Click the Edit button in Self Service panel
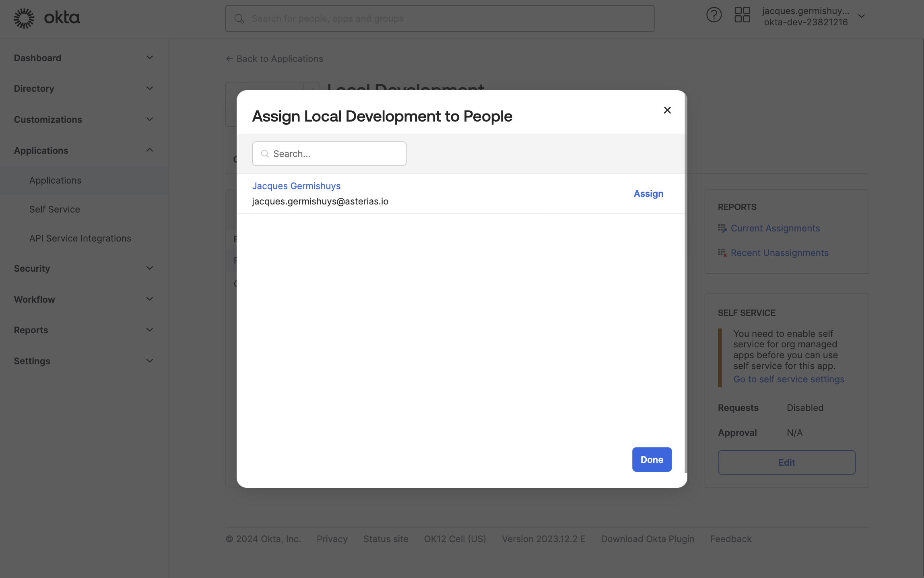The image size is (924, 578). click(786, 462)
